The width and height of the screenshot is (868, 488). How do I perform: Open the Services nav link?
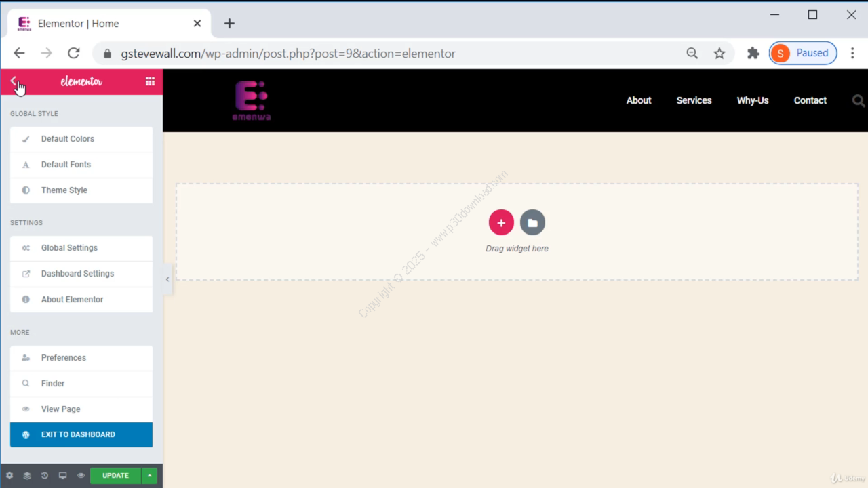click(x=694, y=100)
